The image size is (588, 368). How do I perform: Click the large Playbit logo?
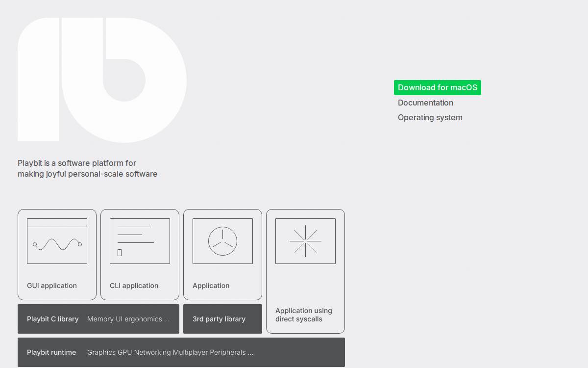[x=102, y=80]
